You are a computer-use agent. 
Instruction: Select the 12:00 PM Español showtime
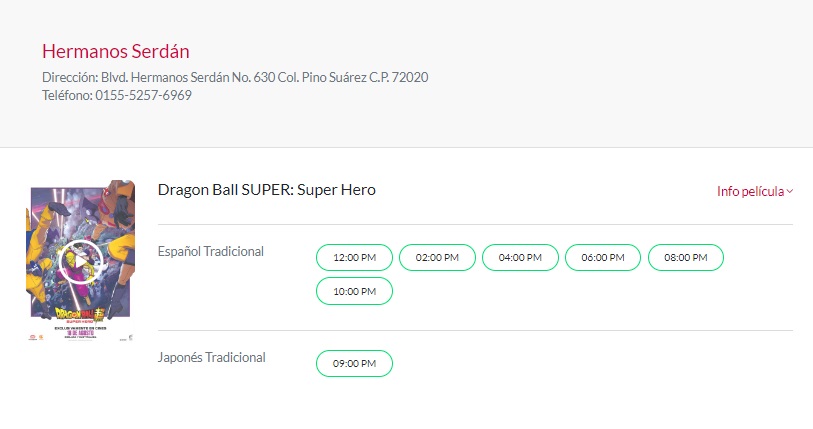tap(354, 258)
